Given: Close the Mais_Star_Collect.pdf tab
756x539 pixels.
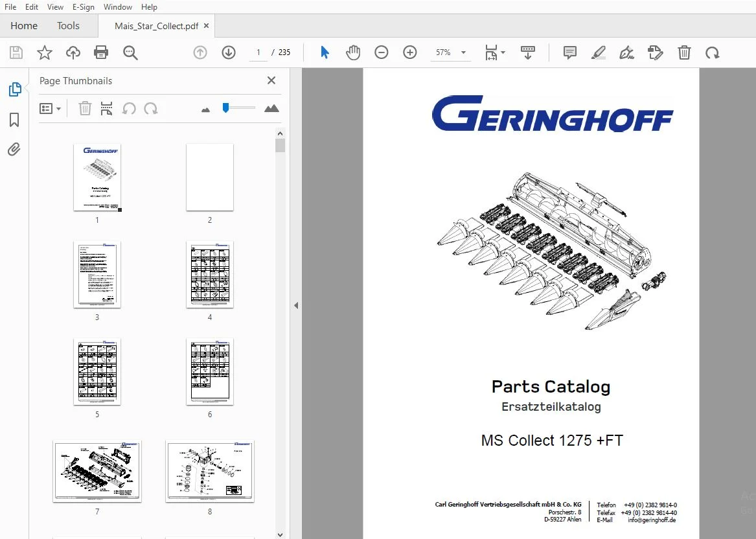Looking at the screenshot, I should (x=207, y=25).
